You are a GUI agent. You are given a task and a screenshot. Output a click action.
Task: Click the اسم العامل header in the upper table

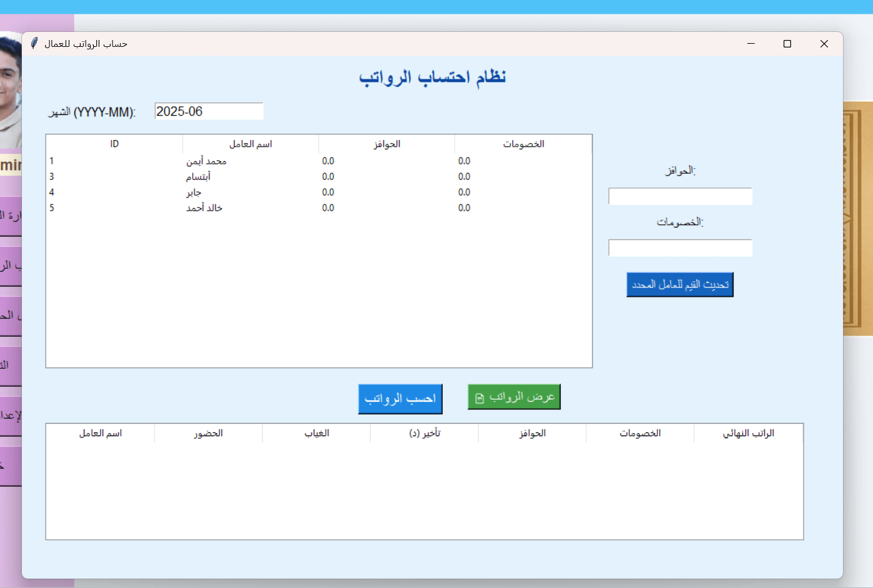click(251, 144)
